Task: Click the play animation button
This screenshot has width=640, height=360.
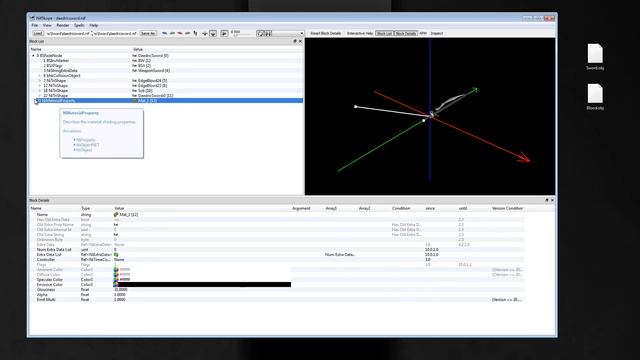Action: 224,33
